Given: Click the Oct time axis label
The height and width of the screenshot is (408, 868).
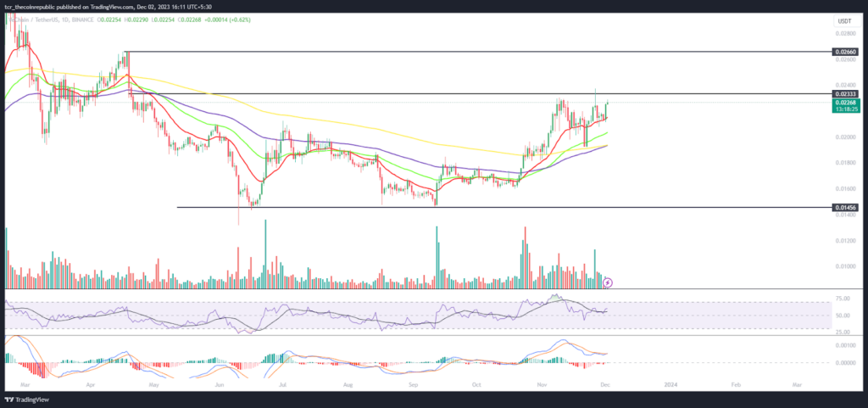Looking at the screenshot, I should pyautogui.click(x=478, y=383).
